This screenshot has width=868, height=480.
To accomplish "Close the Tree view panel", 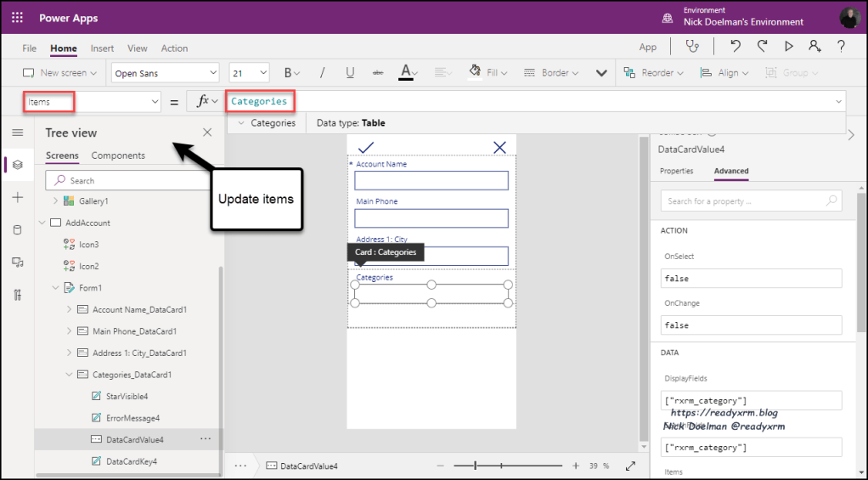I will coord(207,133).
